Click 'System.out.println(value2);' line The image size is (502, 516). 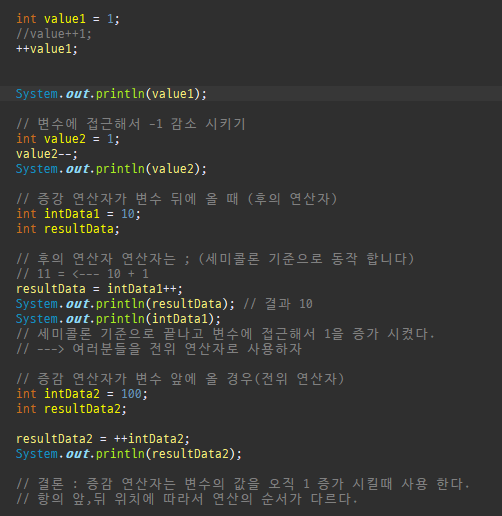click(x=111, y=169)
